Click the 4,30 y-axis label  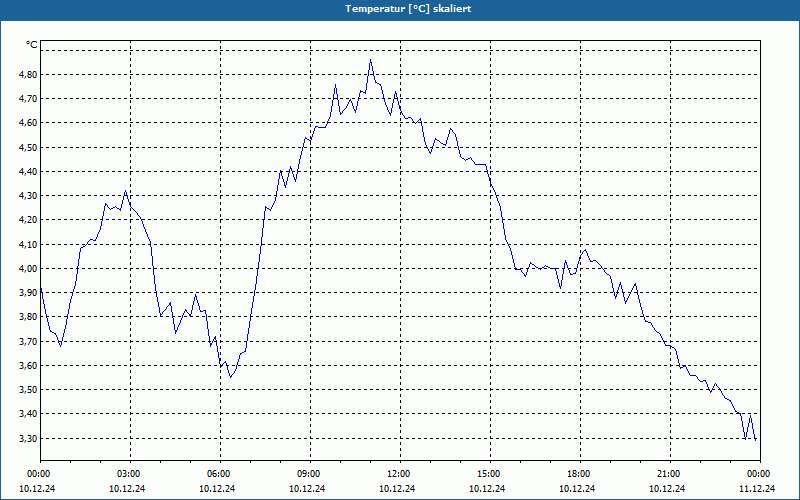tap(29, 196)
